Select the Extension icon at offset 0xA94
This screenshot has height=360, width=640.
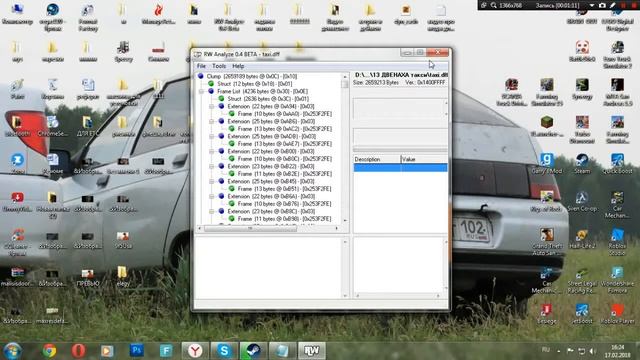click(221, 106)
